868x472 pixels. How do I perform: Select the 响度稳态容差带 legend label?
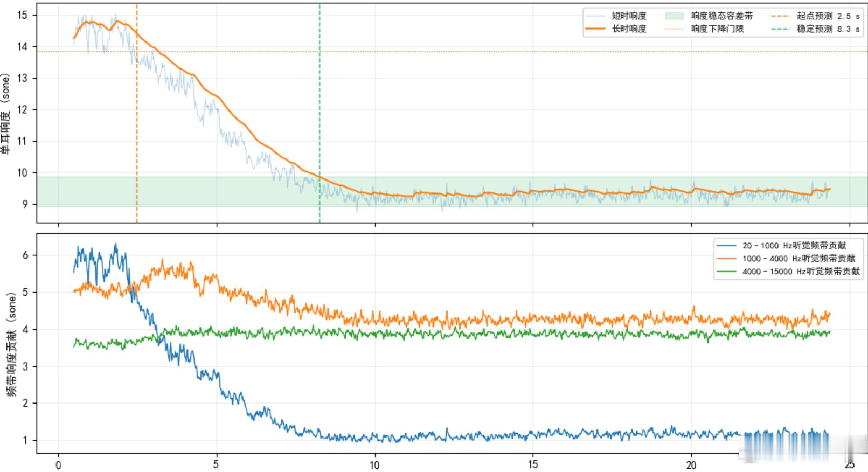tap(722, 16)
